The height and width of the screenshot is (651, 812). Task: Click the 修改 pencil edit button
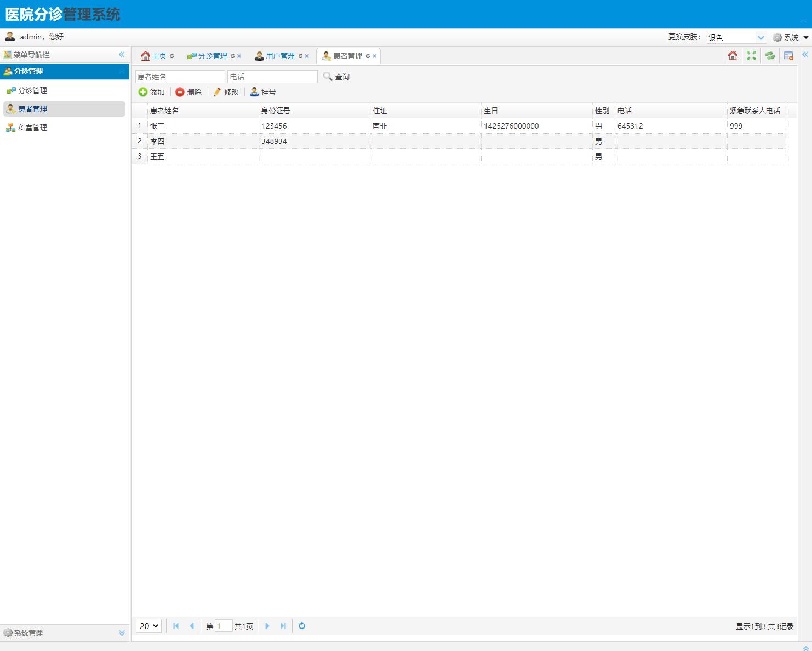click(226, 92)
